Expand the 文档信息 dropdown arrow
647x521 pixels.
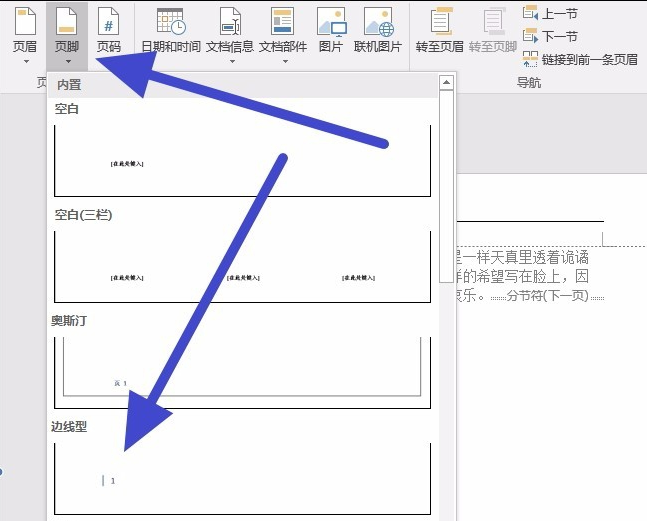tap(232, 61)
